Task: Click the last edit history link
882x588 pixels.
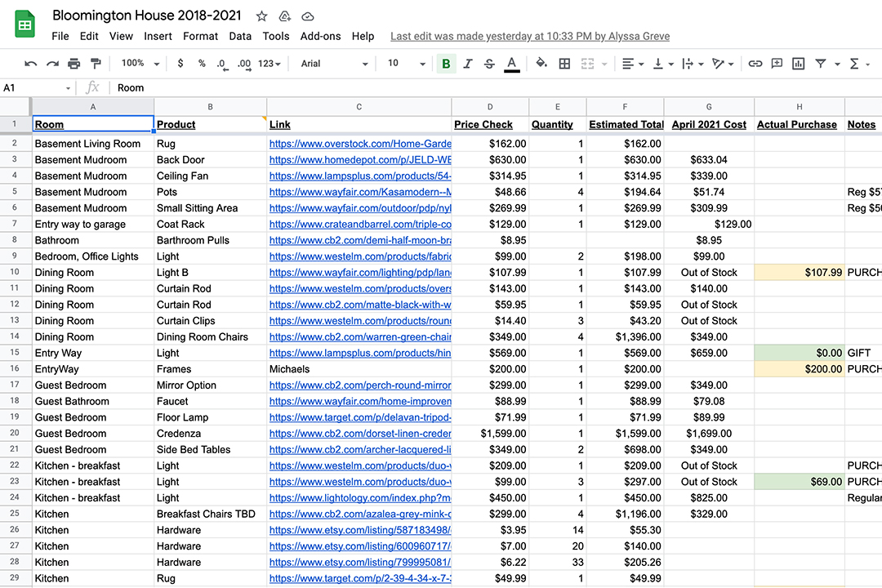Action: point(529,36)
